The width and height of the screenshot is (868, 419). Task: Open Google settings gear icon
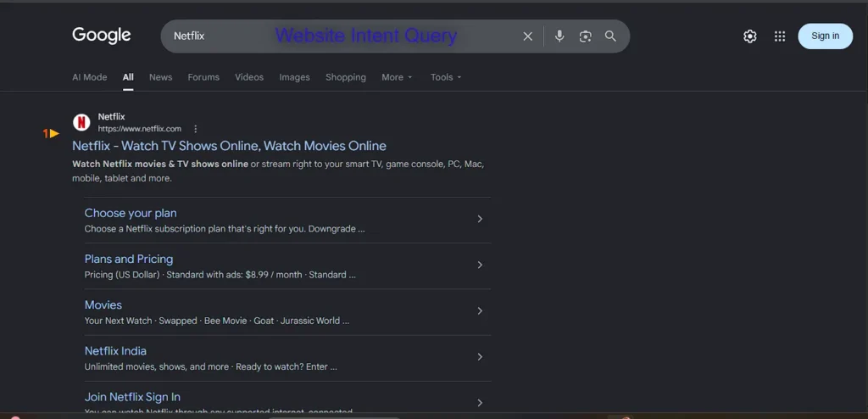pos(749,36)
